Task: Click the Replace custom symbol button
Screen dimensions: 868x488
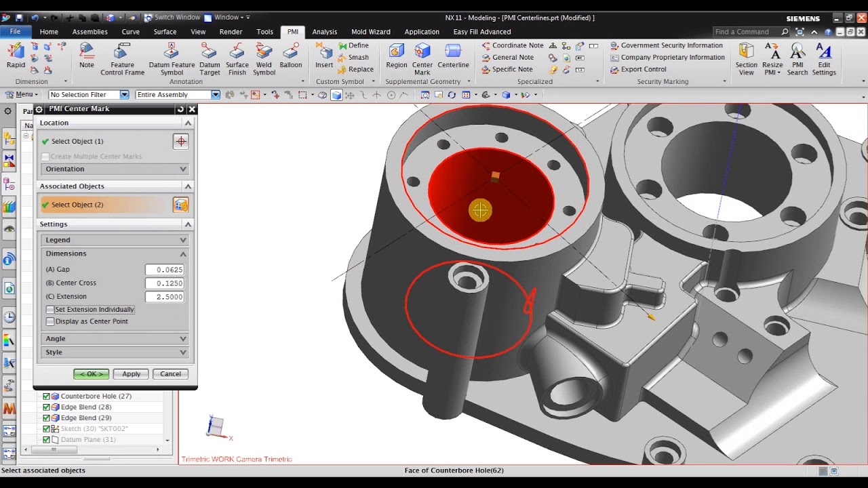Action: coord(356,69)
